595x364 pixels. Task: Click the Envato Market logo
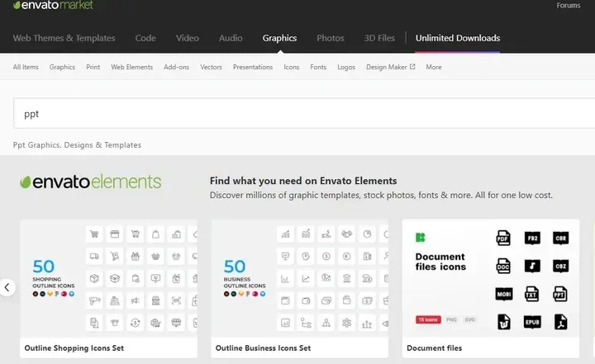(x=53, y=5)
